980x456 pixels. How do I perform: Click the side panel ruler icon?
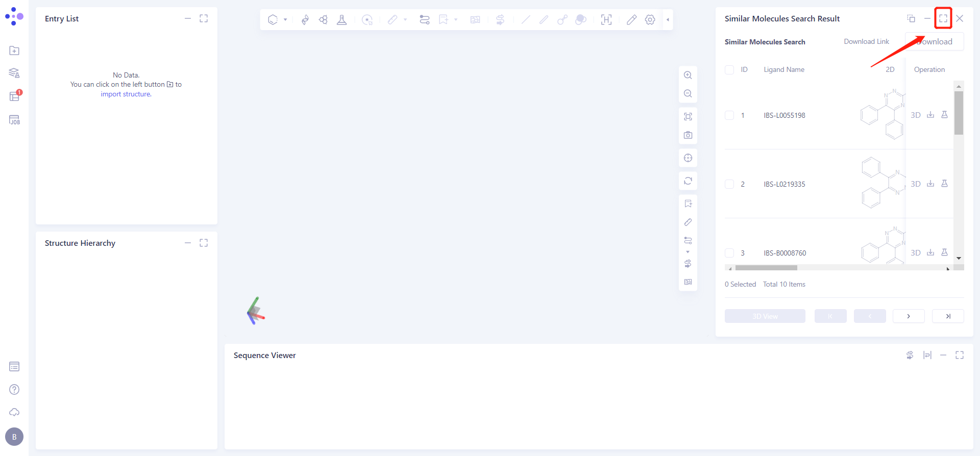pos(688,222)
